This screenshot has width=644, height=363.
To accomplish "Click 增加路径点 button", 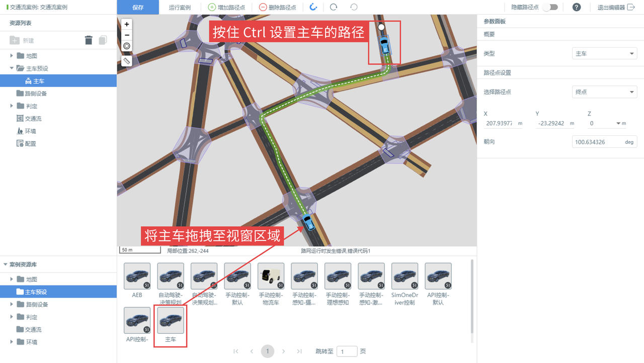I will coord(226,7).
